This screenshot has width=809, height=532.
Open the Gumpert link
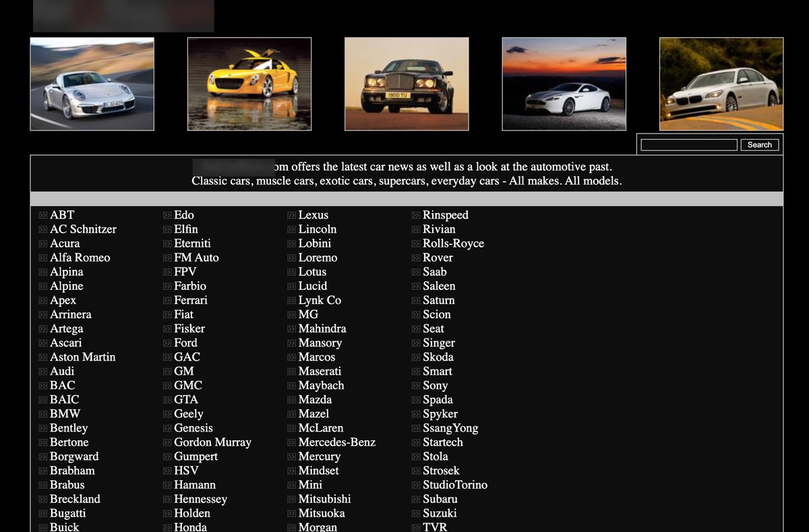coord(196,456)
